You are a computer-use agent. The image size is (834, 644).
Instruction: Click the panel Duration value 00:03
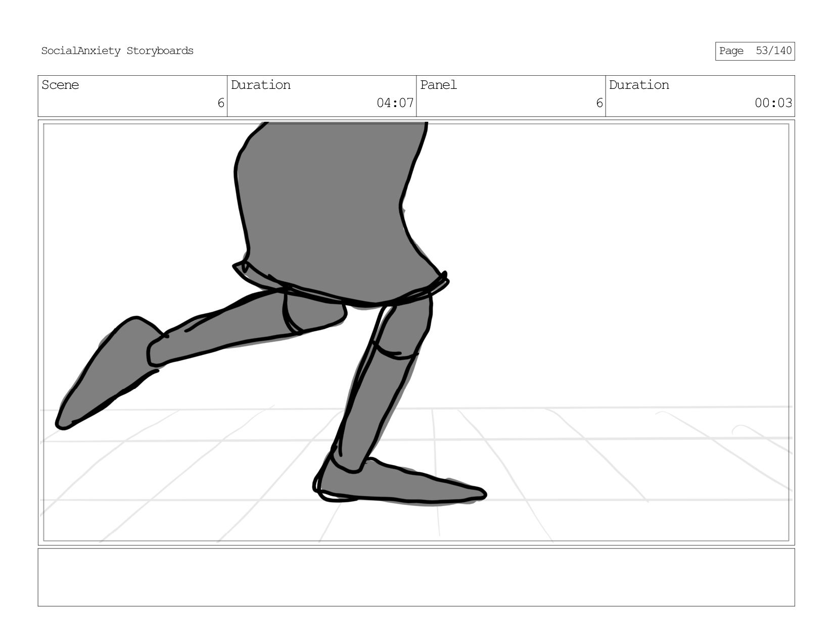coord(773,103)
